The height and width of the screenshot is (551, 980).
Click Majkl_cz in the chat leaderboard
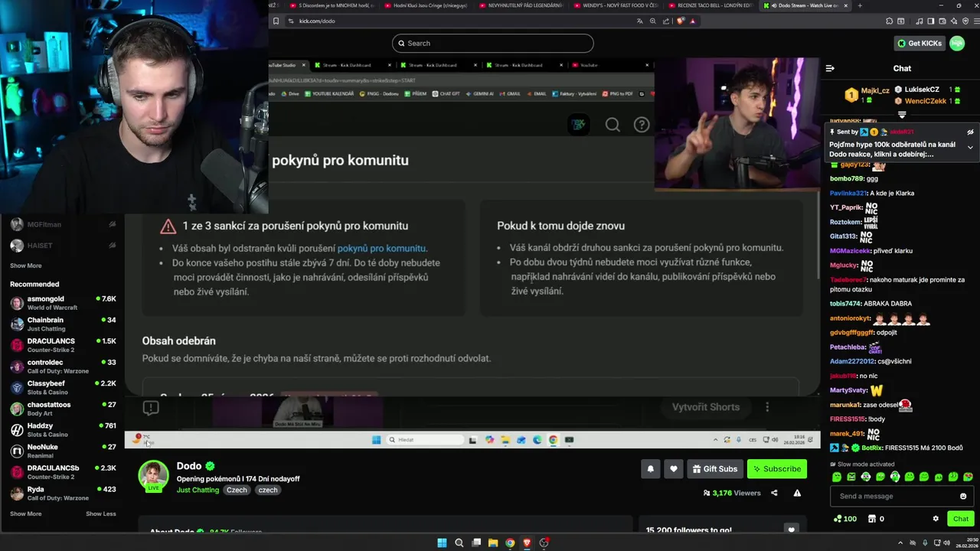coord(875,90)
